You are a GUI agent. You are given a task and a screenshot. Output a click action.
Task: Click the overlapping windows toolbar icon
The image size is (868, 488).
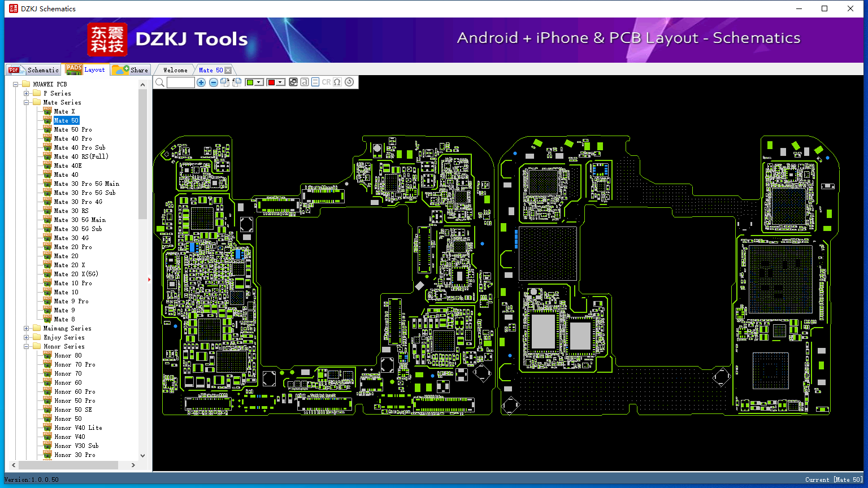293,82
